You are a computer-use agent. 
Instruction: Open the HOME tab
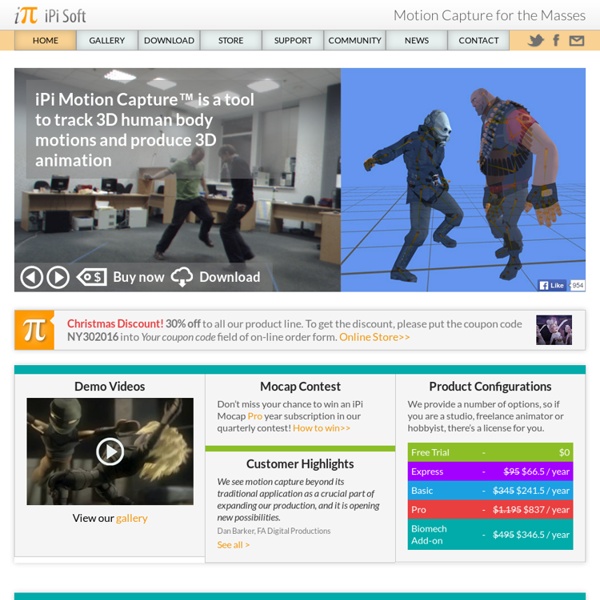(45, 40)
